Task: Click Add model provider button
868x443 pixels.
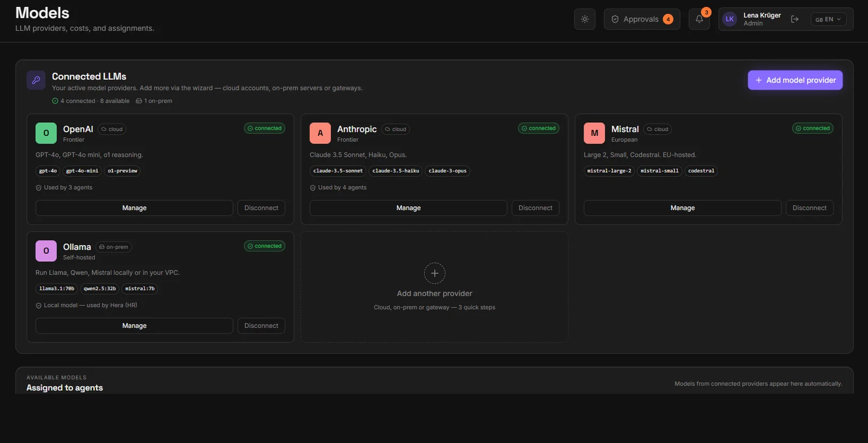Action: (x=795, y=80)
